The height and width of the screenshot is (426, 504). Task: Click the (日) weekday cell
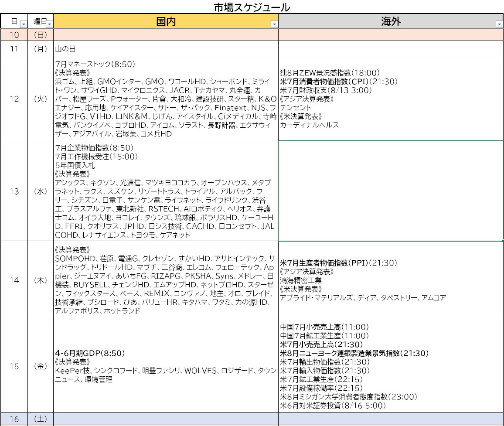point(41,35)
